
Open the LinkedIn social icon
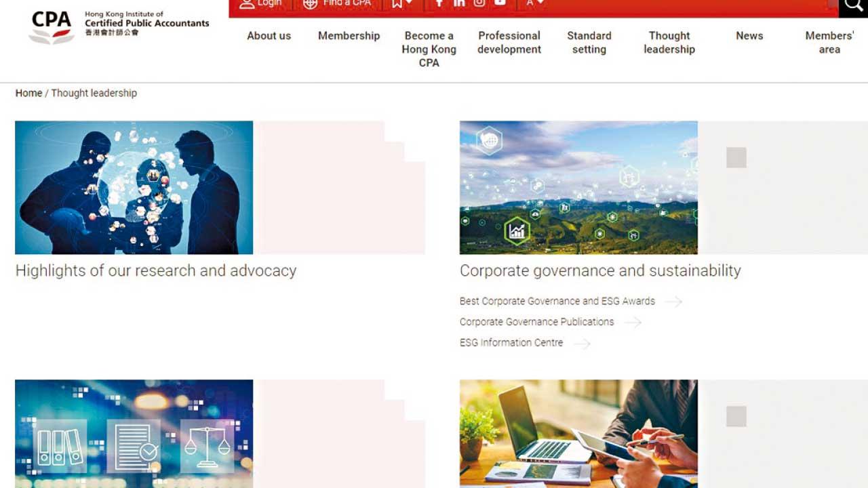click(459, 3)
